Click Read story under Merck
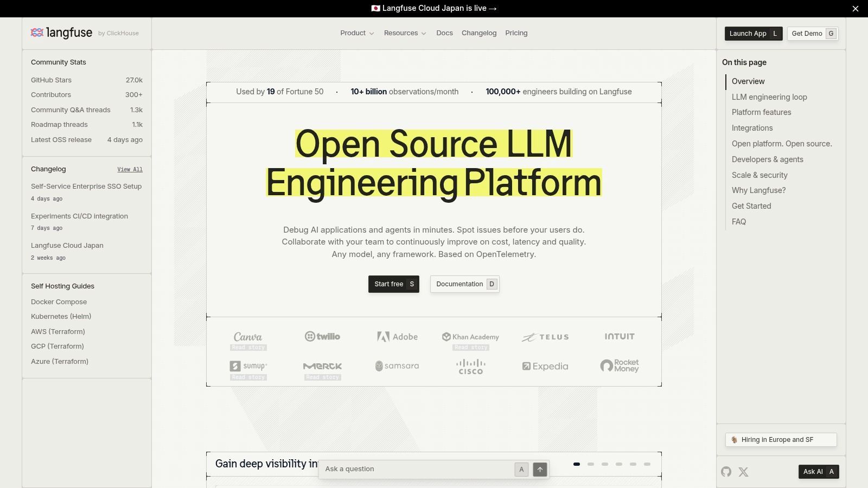Image resolution: width=868 pixels, height=488 pixels. pyautogui.click(x=323, y=377)
